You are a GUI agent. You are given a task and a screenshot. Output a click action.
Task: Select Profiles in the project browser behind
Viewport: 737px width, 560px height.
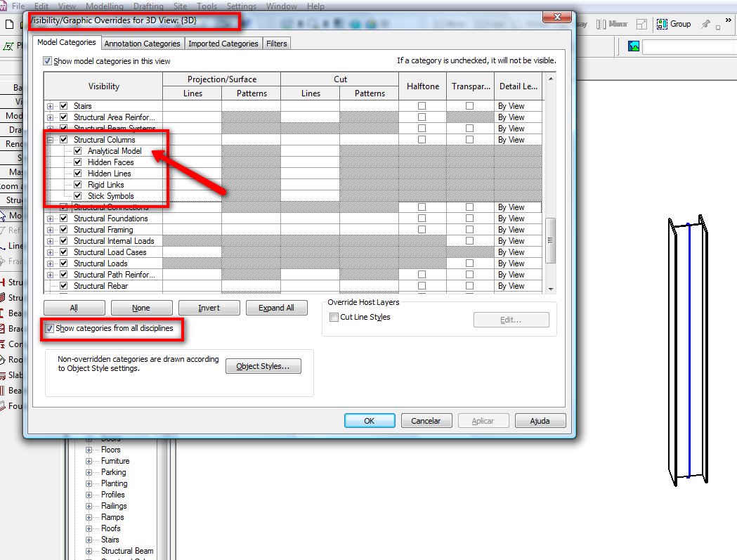pyautogui.click(x=113, y=495)
